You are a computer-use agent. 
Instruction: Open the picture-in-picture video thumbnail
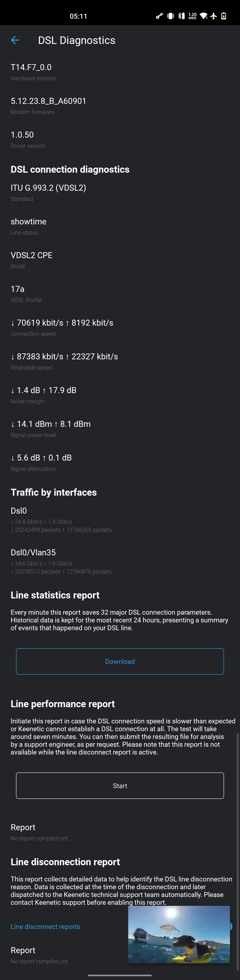click(179, 934)
